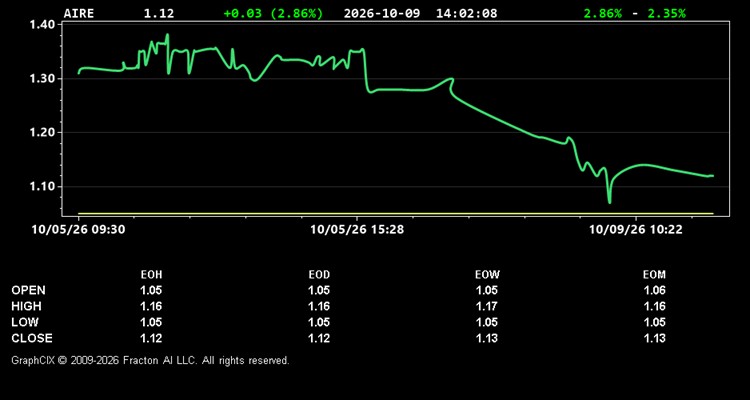Click the EOH OPEN value 1.05
This screenshot has height=400, width=750.
pos(151,290)
